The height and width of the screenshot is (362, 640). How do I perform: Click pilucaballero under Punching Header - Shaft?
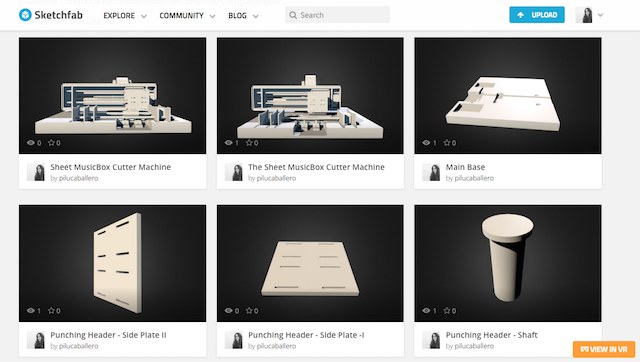474,346
